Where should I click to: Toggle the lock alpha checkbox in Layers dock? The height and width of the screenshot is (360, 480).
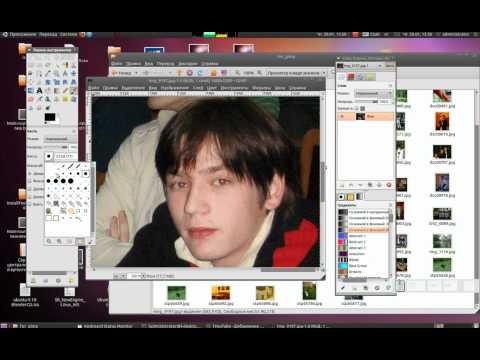(356, 108)
